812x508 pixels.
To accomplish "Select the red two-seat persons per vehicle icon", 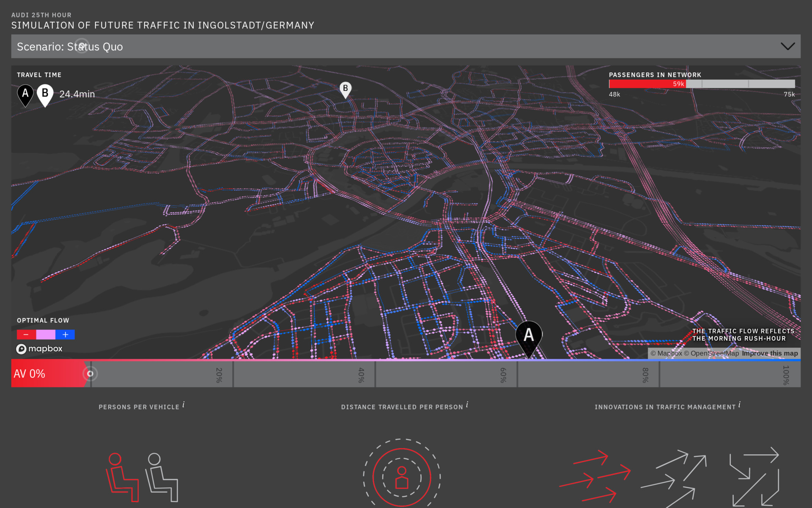I will 122,477.
